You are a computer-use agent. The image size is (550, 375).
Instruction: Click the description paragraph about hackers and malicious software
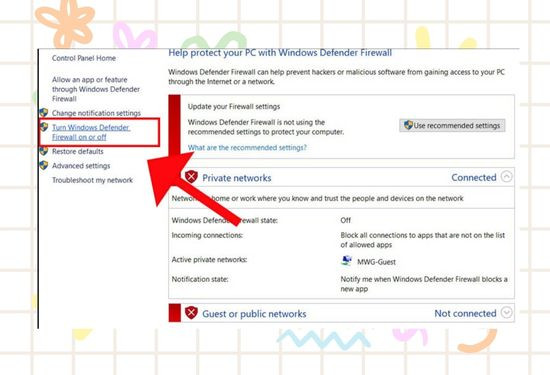pyautogui.click(x=336, y=77)
